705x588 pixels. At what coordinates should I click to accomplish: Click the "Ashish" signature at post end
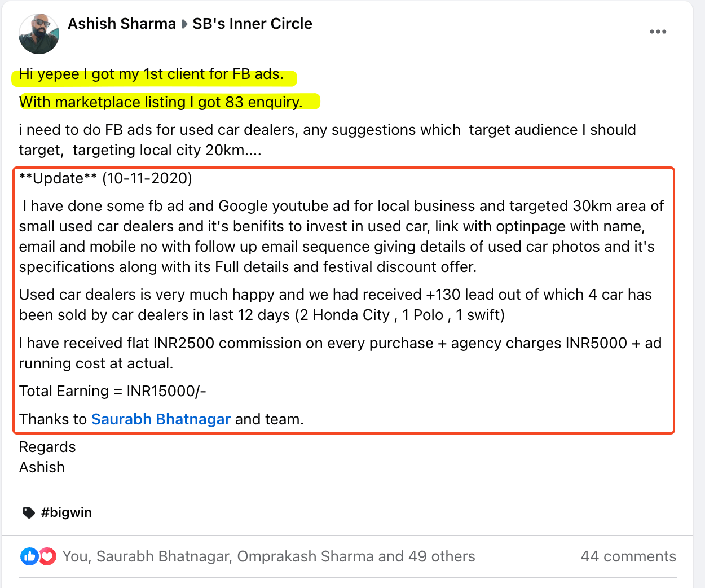coord(42,467)
